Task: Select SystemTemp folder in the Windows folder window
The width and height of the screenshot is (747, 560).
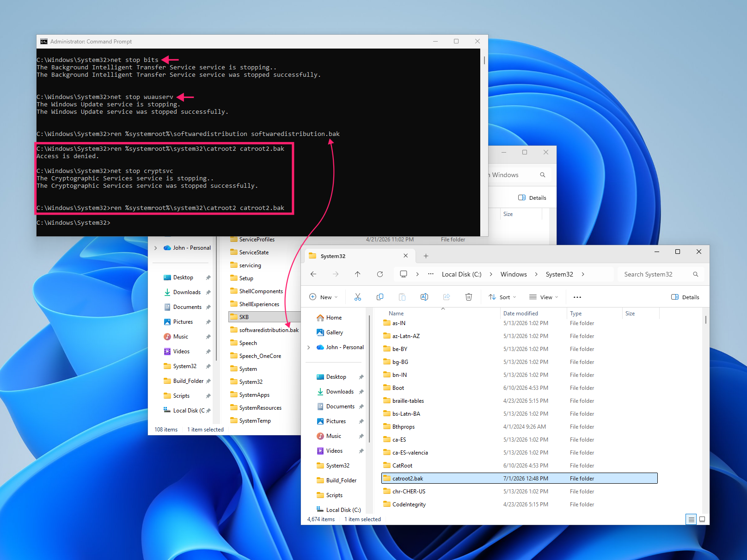Action: tap(251, 421)
